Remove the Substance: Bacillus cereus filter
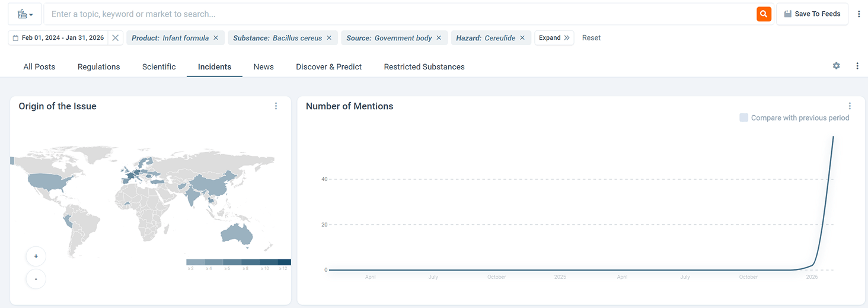This screenshot has height=308, width=868. coord(329,38)
